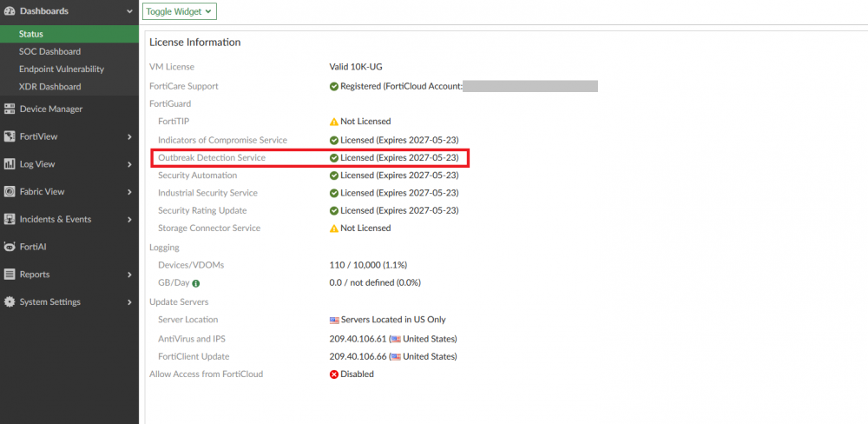Click the 'Indicators of Compromise Service' label
The width and height of the screenshot is (868, 424).
[222, 140]
